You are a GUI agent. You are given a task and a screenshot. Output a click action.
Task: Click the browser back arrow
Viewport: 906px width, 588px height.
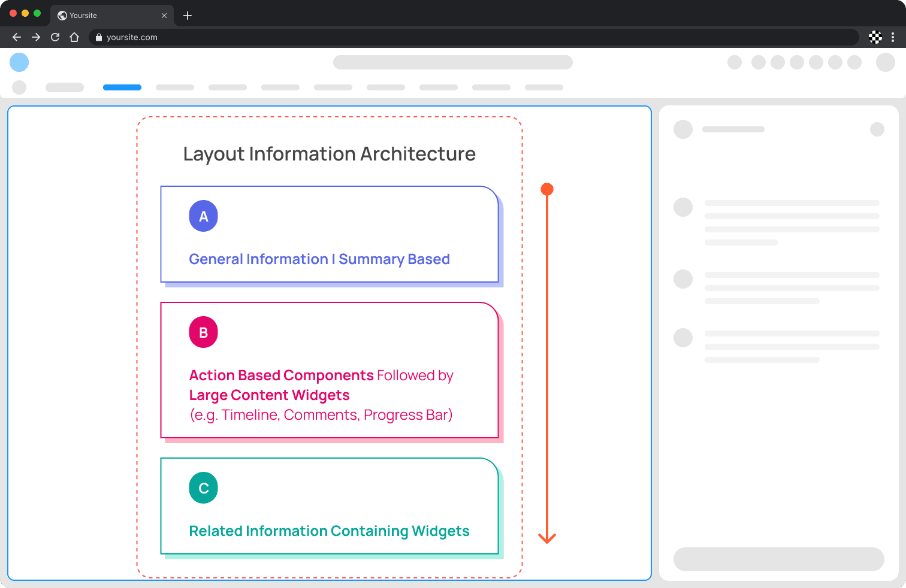point(17,37)
